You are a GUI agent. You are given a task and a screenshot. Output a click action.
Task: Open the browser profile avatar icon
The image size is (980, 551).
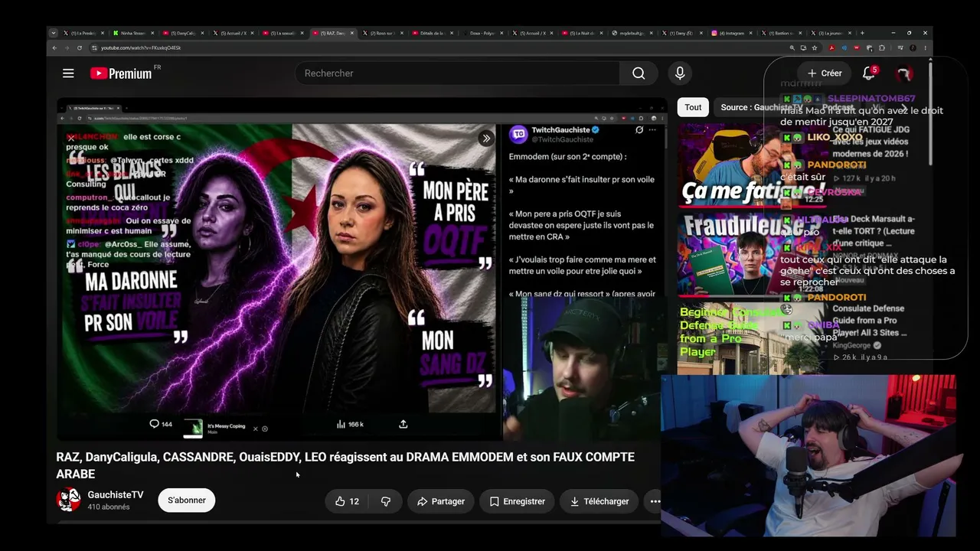(913, 47)
